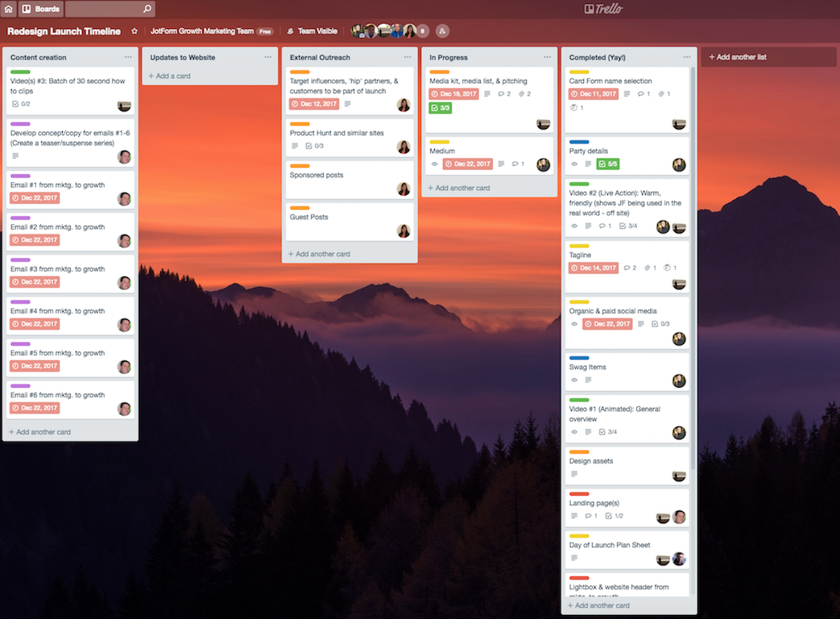The width and height of the screenshot is (840, 619).
Task: Click the 3/4 checklist badge on Video #2 card
Action: pos(628,226)
